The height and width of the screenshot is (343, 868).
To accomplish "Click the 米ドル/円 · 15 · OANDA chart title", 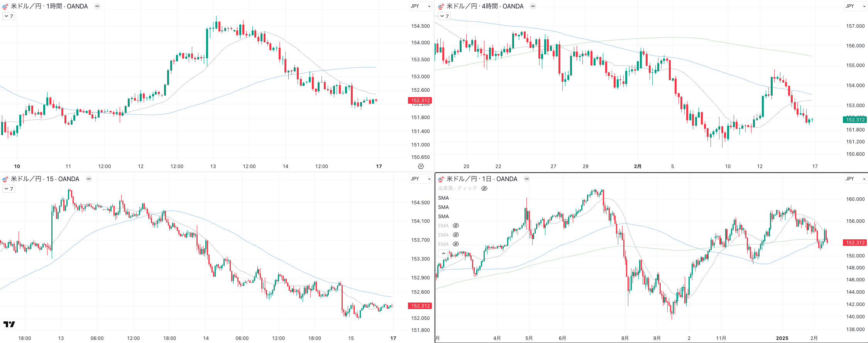I will tap(45, 179).
